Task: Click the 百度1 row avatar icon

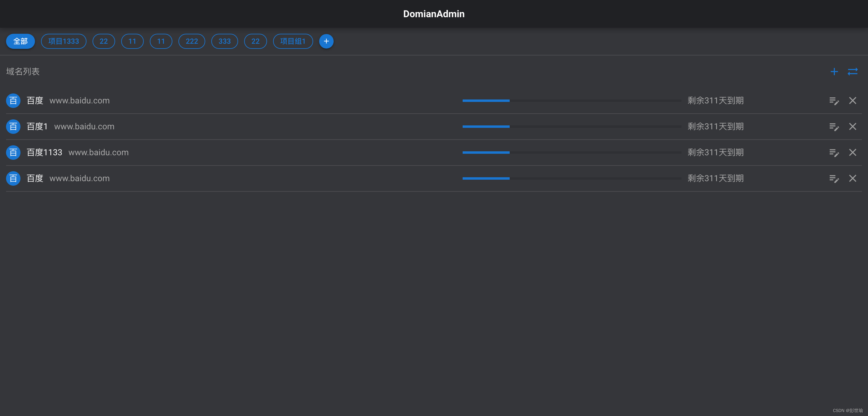Action: click(x=13, y=126)
